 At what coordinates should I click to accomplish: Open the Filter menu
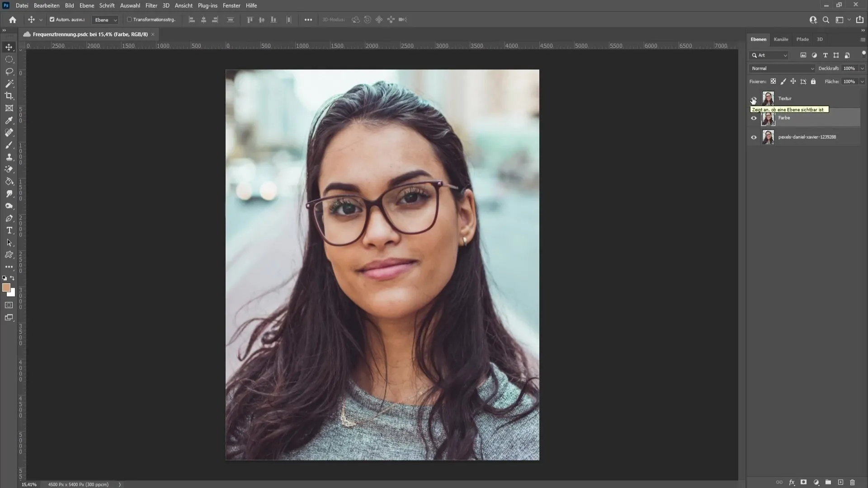151,5
